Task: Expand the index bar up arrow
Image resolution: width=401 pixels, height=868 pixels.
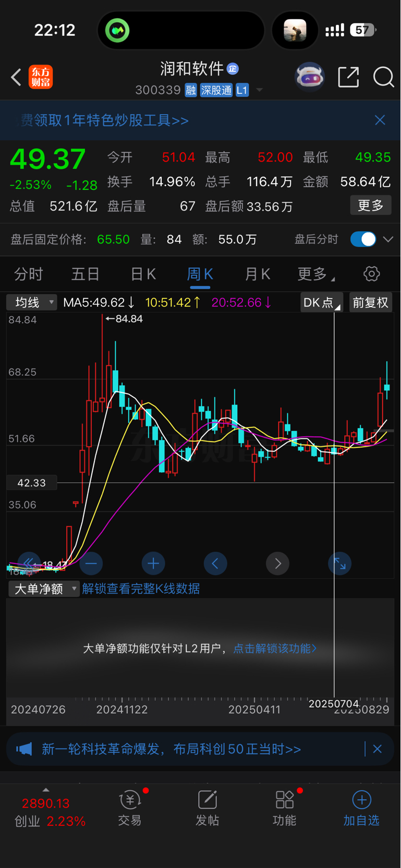Action: click(46, 790)
